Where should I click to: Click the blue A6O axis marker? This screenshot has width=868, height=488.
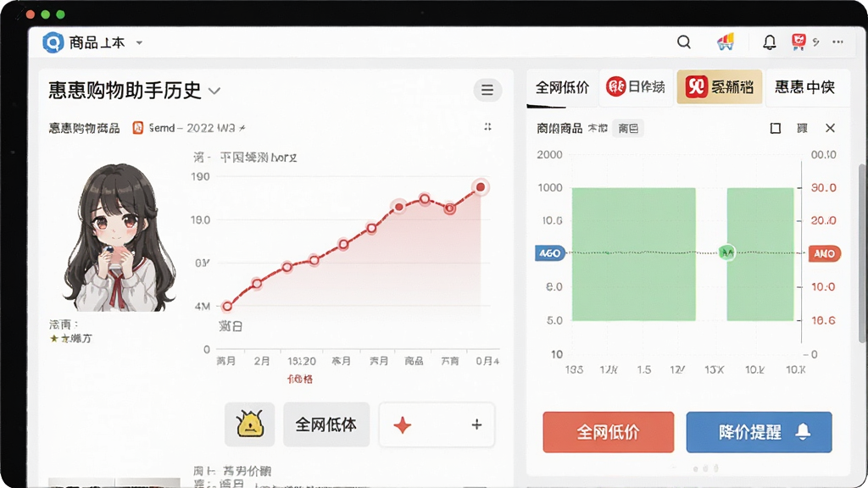point(549,252)
